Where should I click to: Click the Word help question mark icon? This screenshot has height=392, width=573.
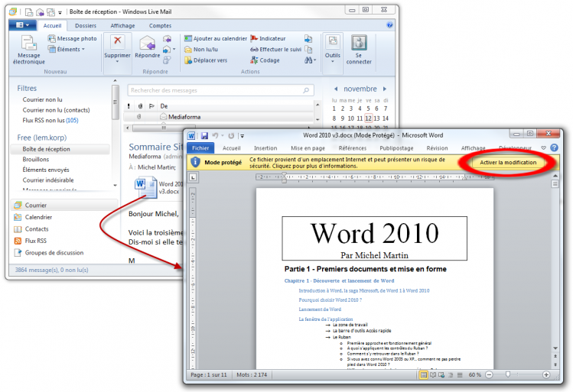(554, 147)
